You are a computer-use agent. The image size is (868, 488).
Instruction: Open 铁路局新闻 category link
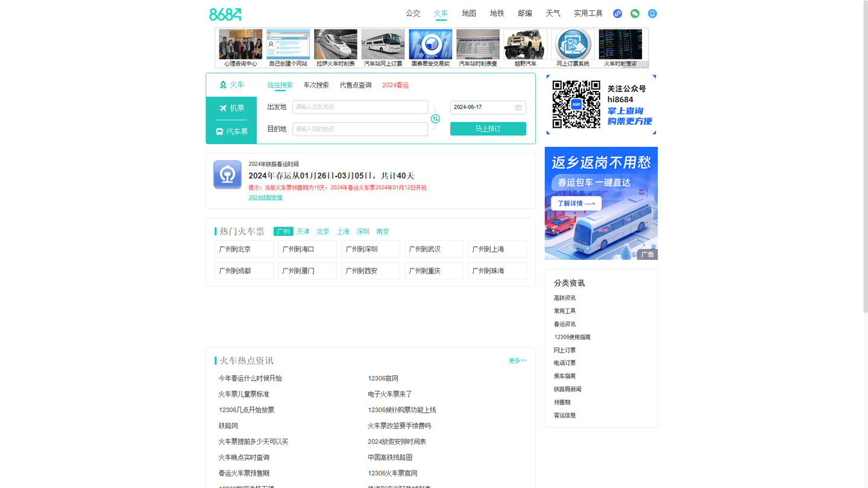(x=568, y=389)
